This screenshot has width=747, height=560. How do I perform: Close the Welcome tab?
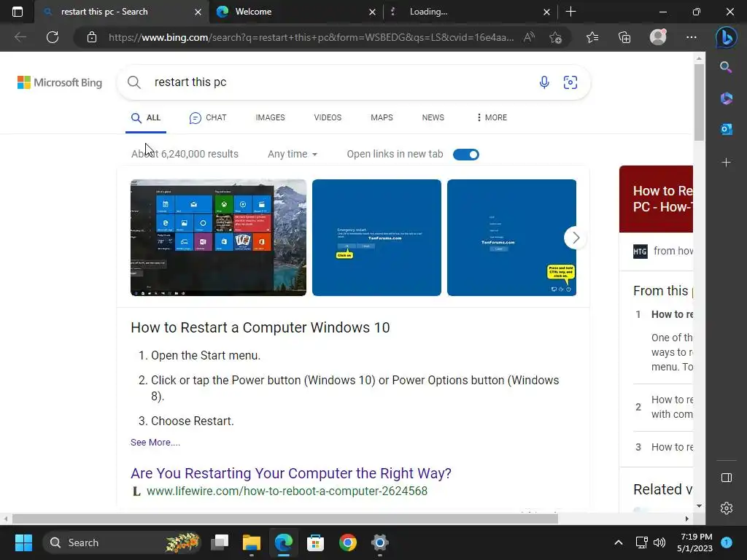tap(372, 12)
